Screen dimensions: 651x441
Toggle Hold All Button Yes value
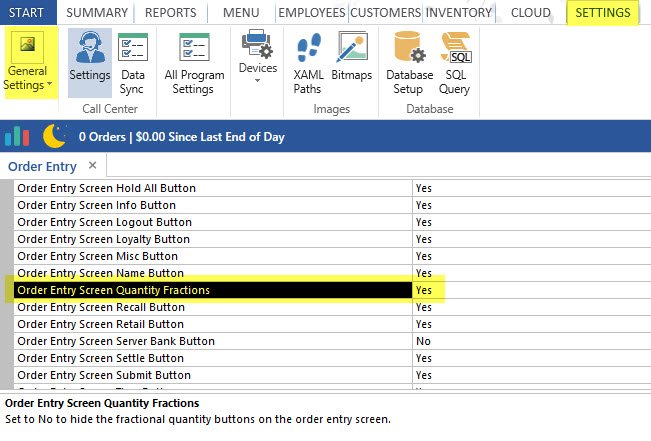424,188
